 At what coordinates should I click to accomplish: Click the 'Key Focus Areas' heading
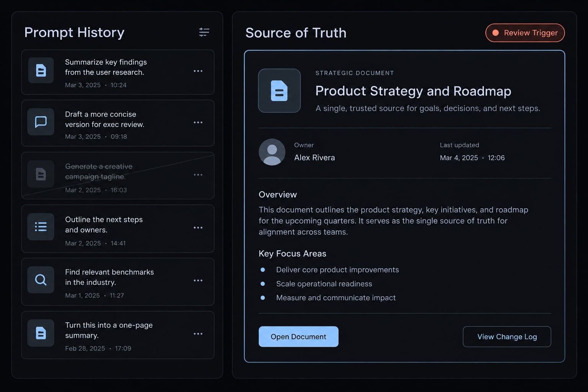click(x=292, y=254)
